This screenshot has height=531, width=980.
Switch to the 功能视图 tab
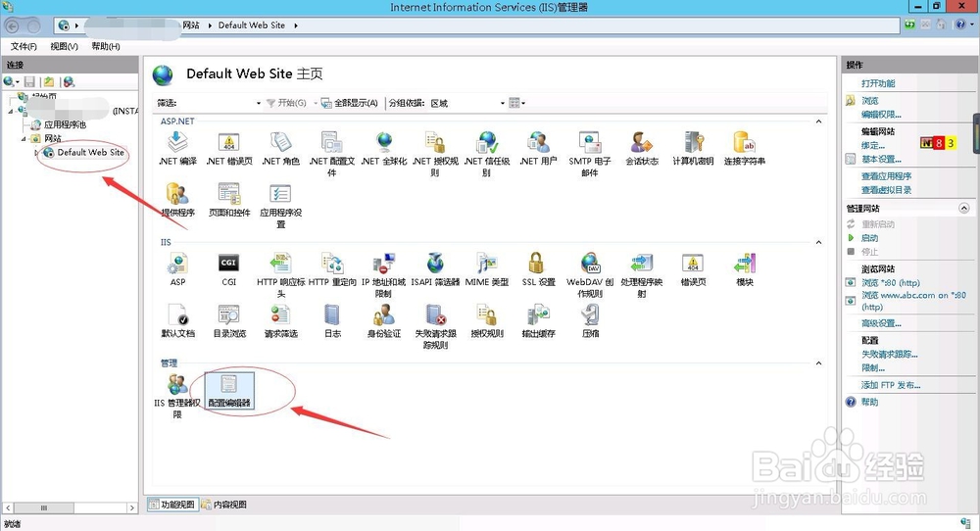click(x=172, y=505)
